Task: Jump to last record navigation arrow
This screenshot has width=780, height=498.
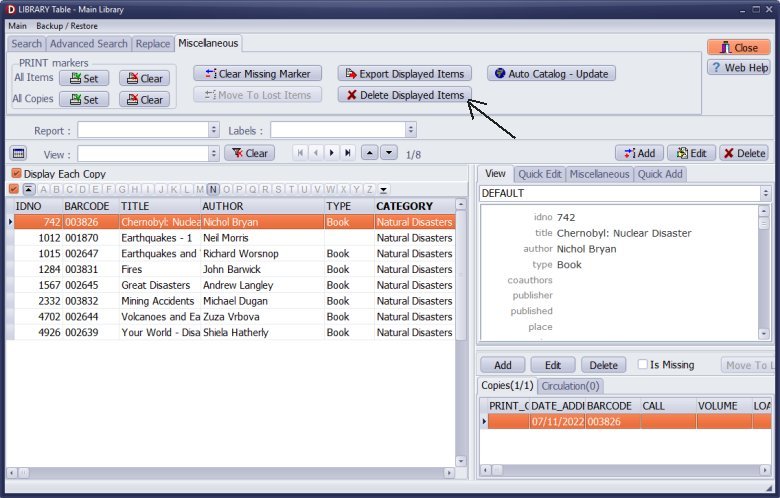Action: coord(347,153)
